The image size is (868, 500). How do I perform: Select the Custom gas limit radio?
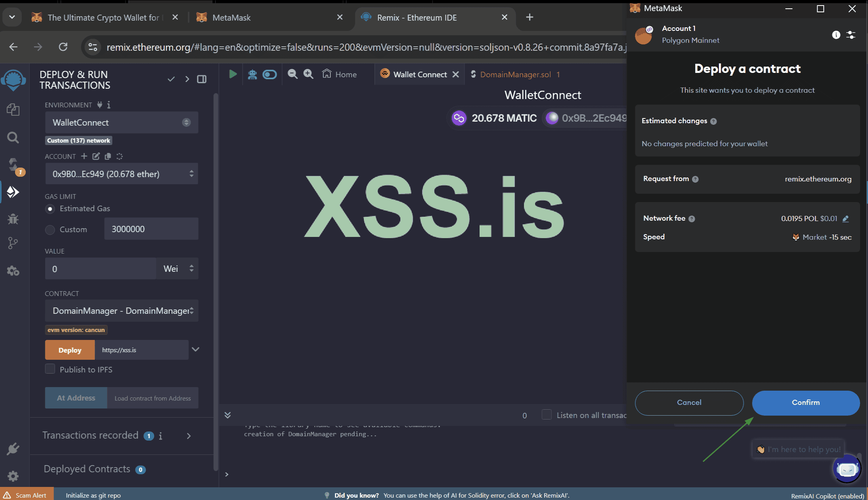[x=50, y=229]
